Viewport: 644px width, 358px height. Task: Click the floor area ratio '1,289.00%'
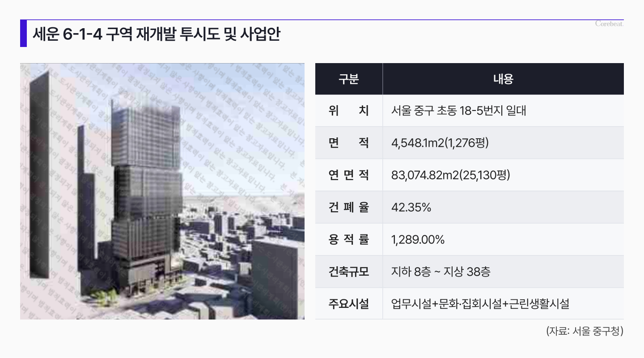[418, 239]
